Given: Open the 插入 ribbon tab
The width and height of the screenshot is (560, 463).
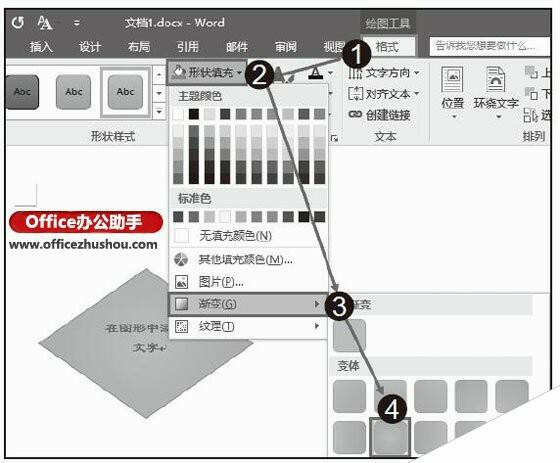Looking at the screenshot, I should coord(41,47).
